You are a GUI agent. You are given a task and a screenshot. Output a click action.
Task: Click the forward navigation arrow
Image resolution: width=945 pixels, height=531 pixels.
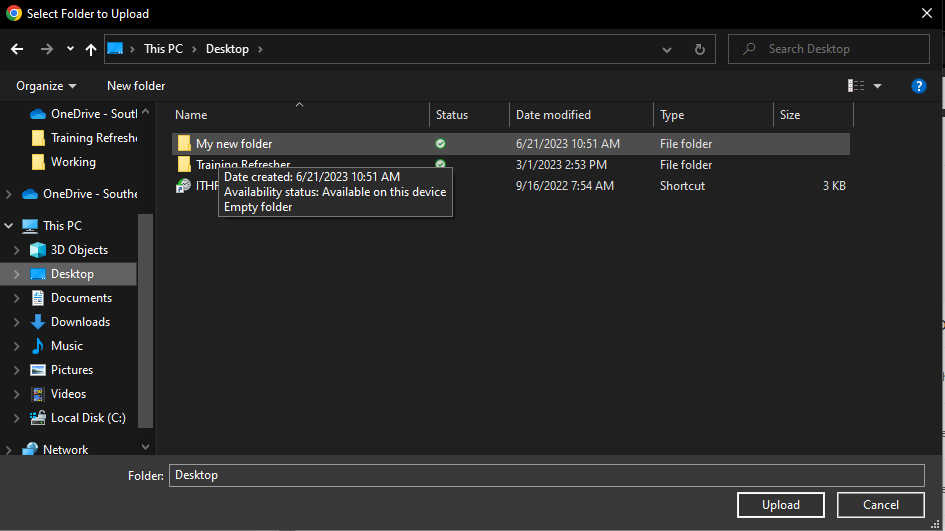[46, 49]
